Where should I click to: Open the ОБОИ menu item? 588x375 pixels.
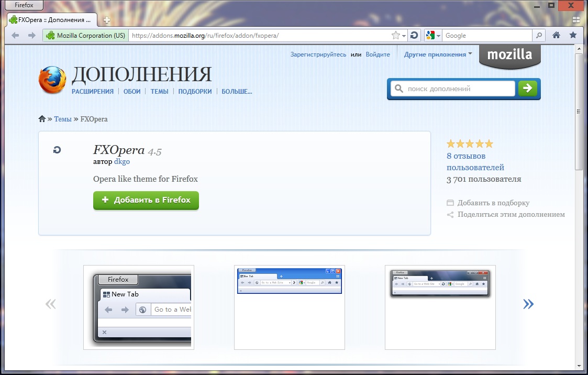pyautogui.click(x=132, y=92)
